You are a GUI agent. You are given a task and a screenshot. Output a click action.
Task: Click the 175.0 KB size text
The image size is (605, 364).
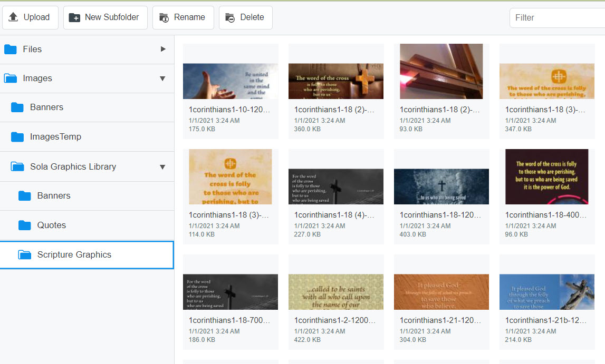pyautogui.click(x=202, y=129)
